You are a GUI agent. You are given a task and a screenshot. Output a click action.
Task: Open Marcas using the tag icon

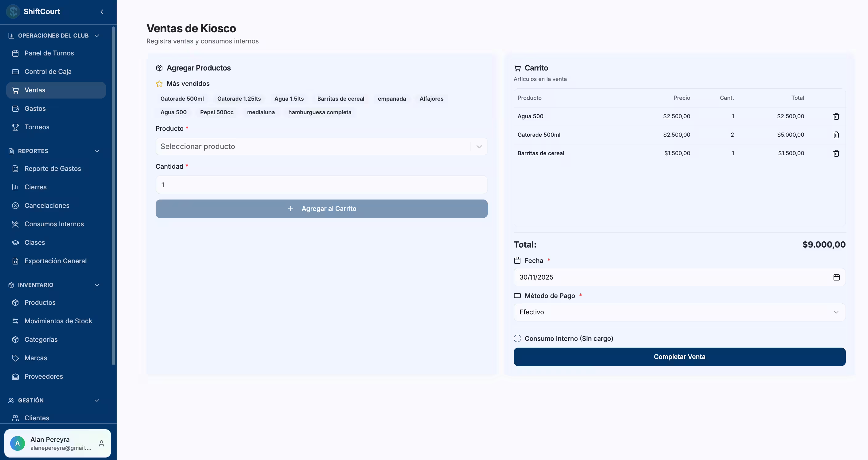[15, 358]
